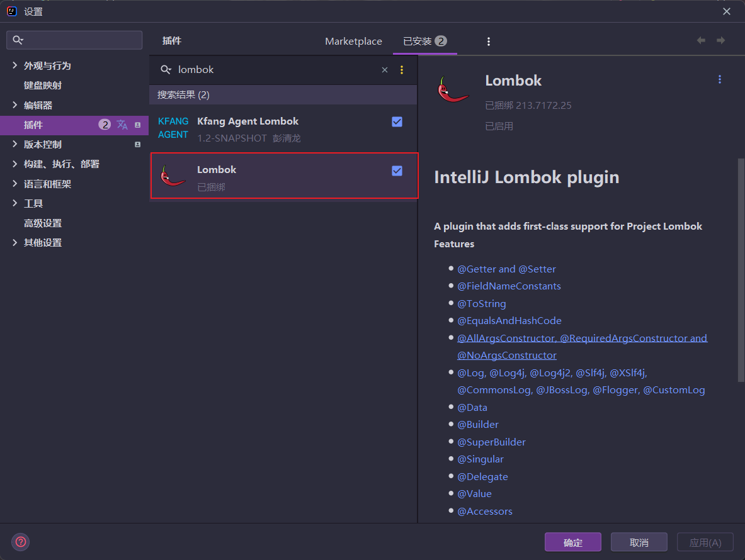745x560 pixels.
Task: Clear the lombok search with X icon
Action: coord(384,70)
